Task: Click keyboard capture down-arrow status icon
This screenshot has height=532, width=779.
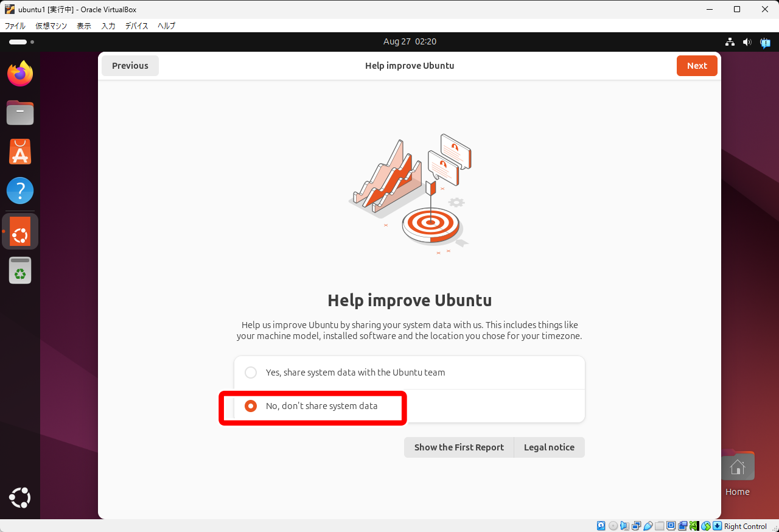Action: click(x=718, y=526)
